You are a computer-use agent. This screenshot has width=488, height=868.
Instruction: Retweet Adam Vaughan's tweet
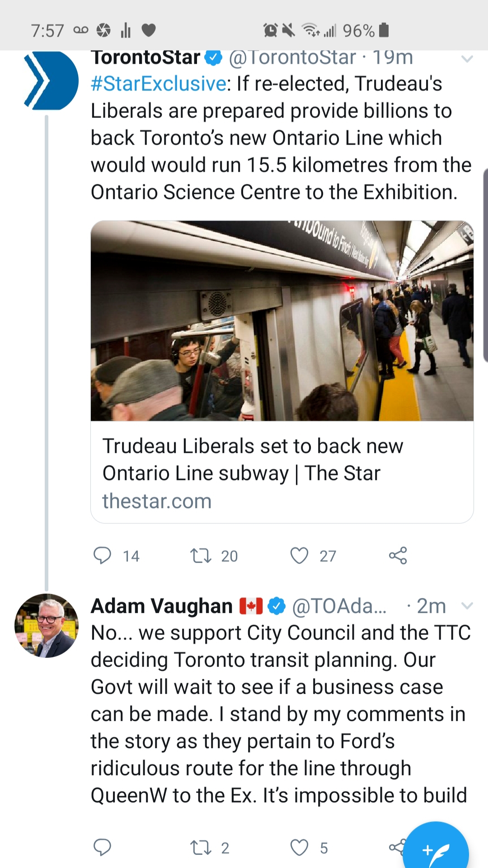click(201, 847)
